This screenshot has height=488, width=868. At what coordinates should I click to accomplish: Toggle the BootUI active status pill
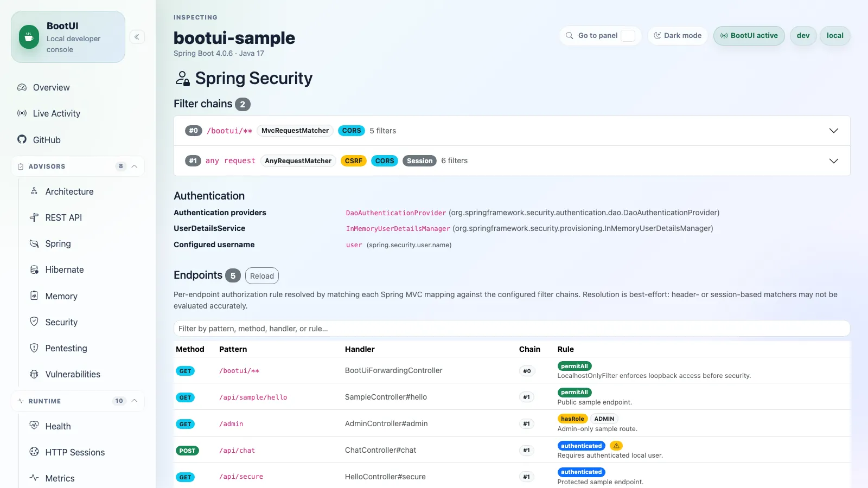749,36
